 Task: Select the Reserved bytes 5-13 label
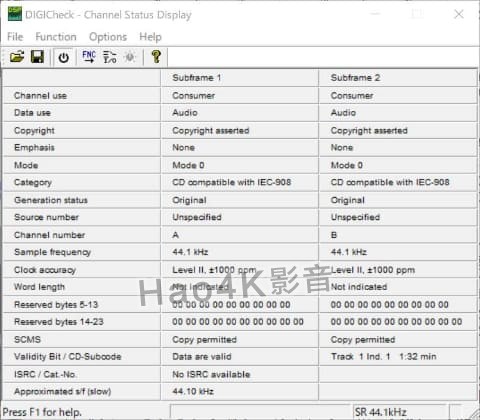coord(56,305)
